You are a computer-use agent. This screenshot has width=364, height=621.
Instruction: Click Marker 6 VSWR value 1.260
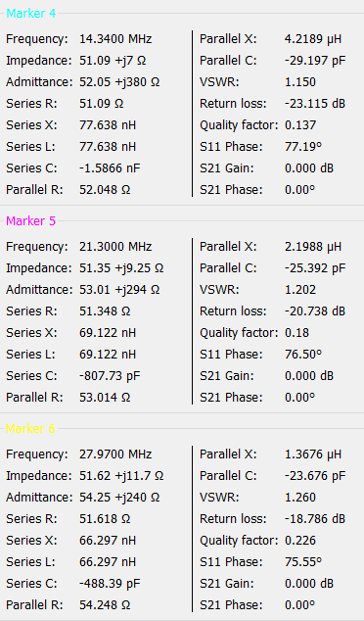click(x=300, y=497)
